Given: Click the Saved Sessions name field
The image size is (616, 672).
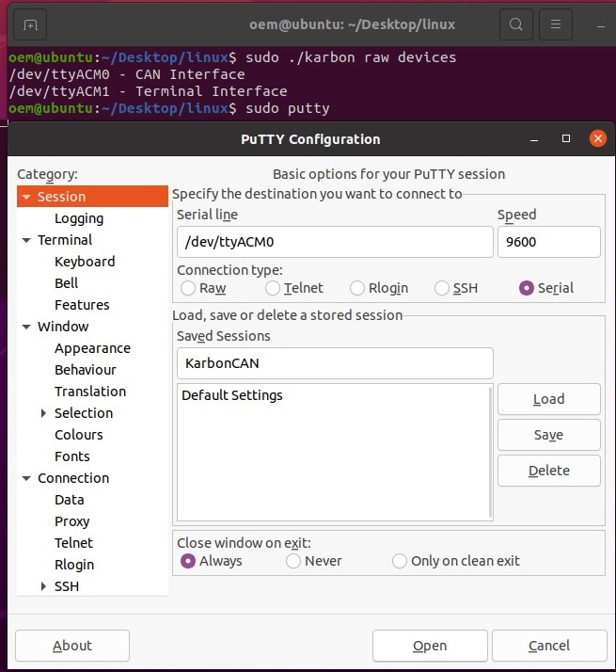Looking at the screenshot, I should click(x=335, y=363).
